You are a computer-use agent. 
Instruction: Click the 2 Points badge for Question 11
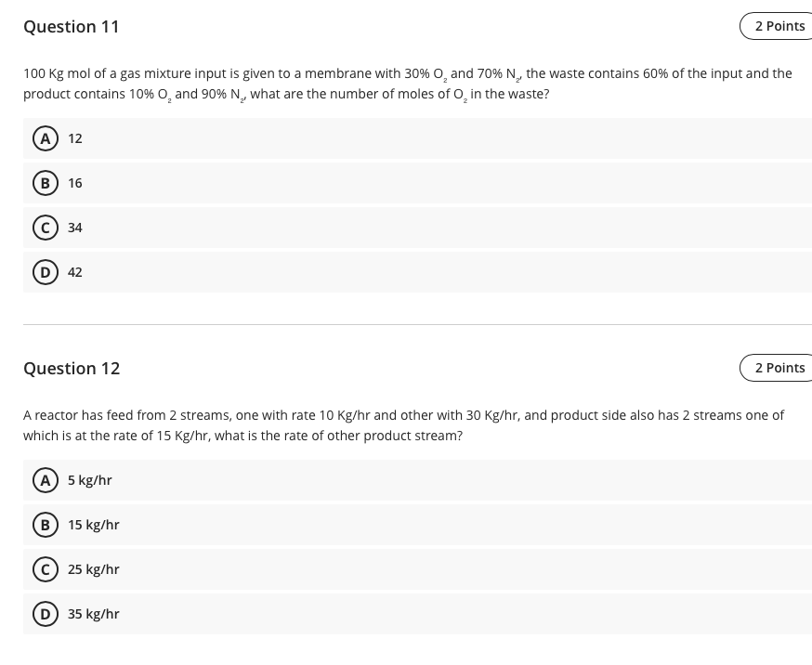(x=780, y=25)
